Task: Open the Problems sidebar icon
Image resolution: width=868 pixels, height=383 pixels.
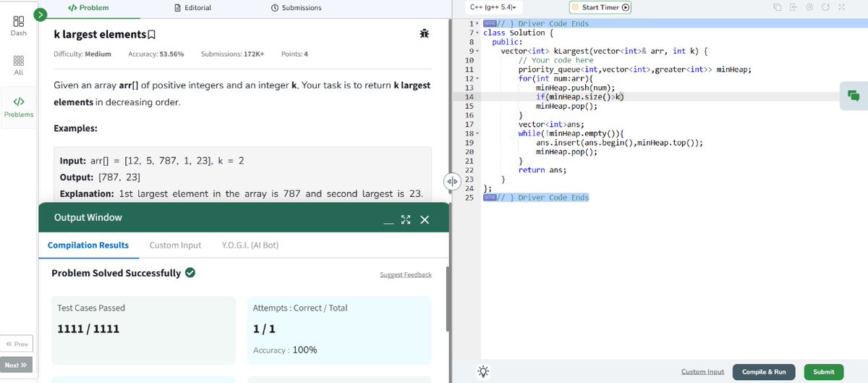Action: point(19,107)
